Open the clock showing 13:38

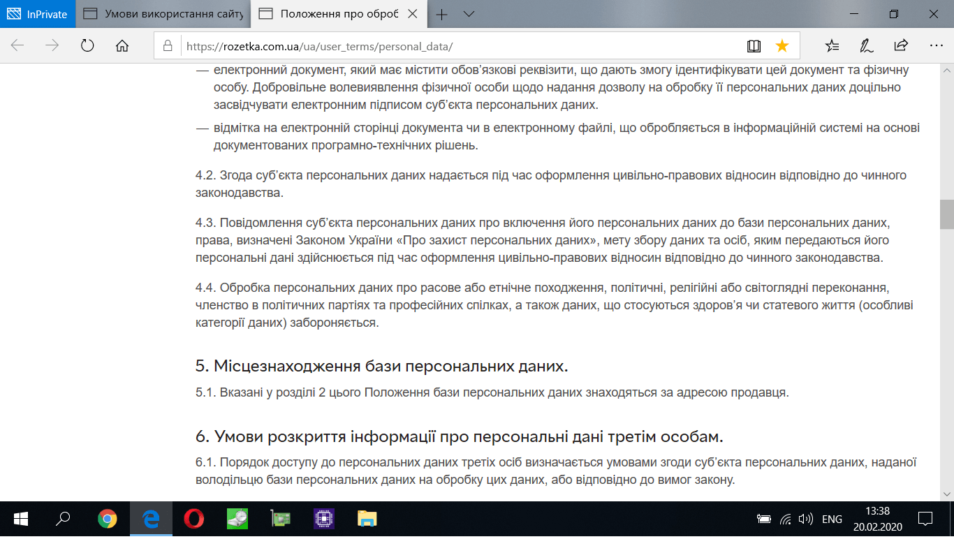[877, 519]
